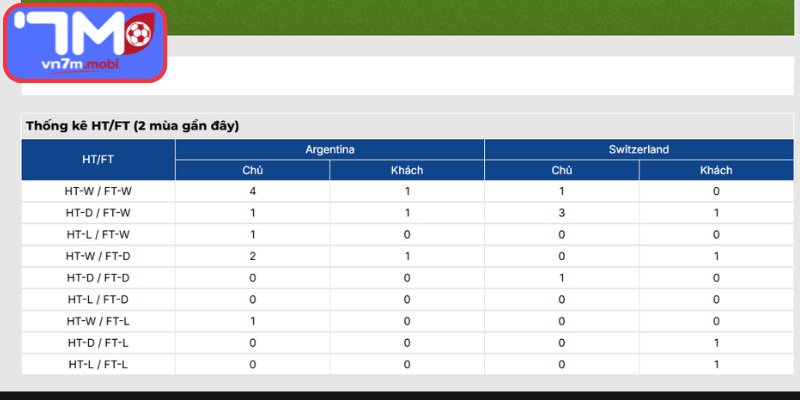Image resolution: width=800 pixels, height=400 pixels.
Task: Select the "HT-D / FT-W" row label
Action: pos(98,213)
